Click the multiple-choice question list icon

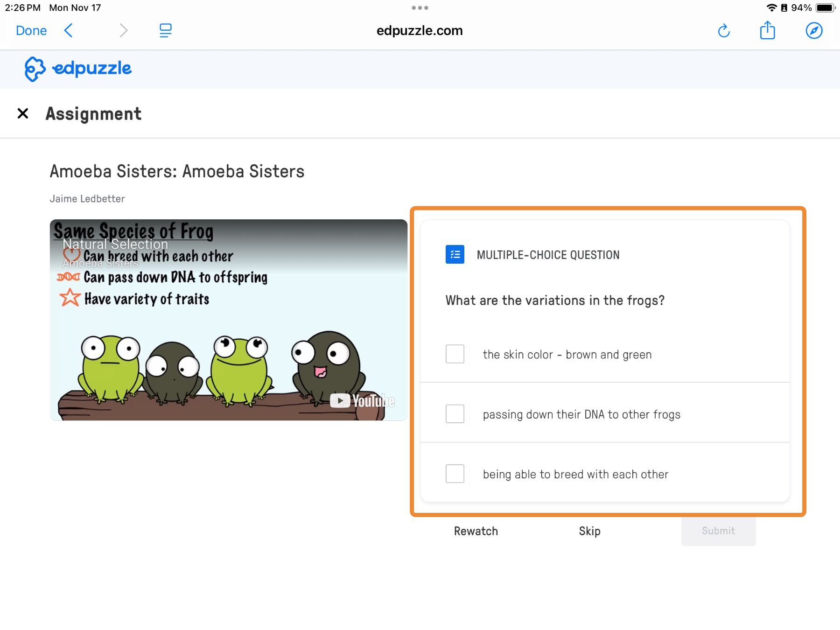coord(455,255)
